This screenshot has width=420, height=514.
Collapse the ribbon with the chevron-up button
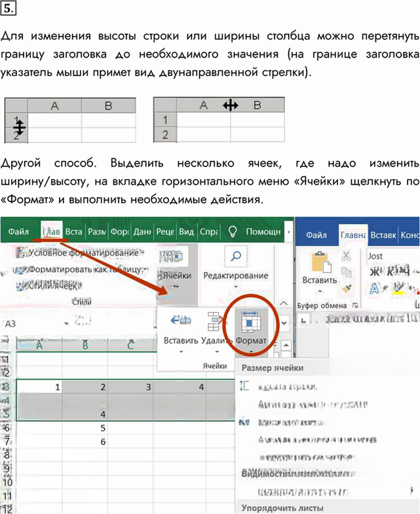click(x=283, y=303)
